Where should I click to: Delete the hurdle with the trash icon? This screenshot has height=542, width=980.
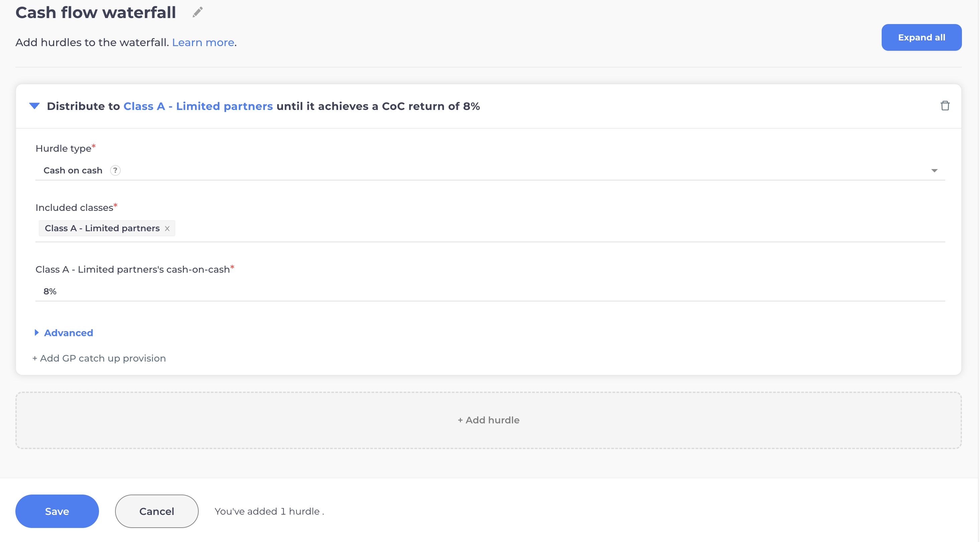945,106
